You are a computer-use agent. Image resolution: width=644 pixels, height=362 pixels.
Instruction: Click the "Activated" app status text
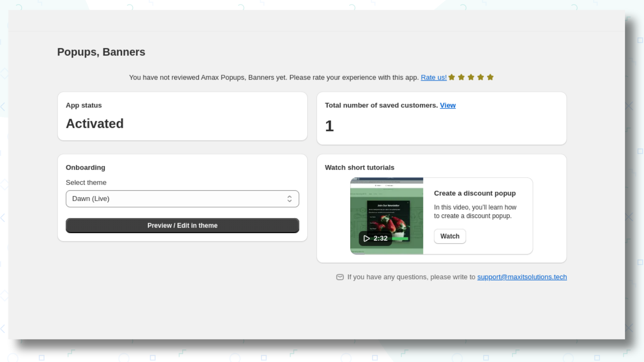point(95,123)
